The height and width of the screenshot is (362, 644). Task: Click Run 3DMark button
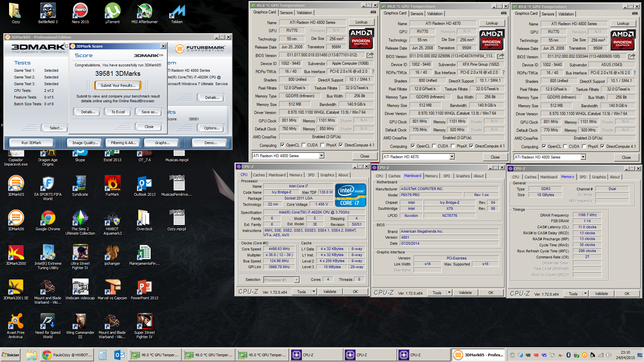tap(31, 143)
